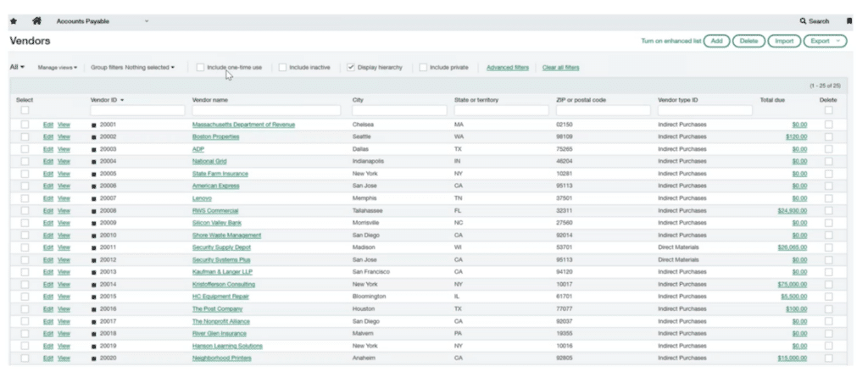Open Group filters Nothing selected dropdown
The height and width of the screenshot is (372, 868).
[133, 67]
